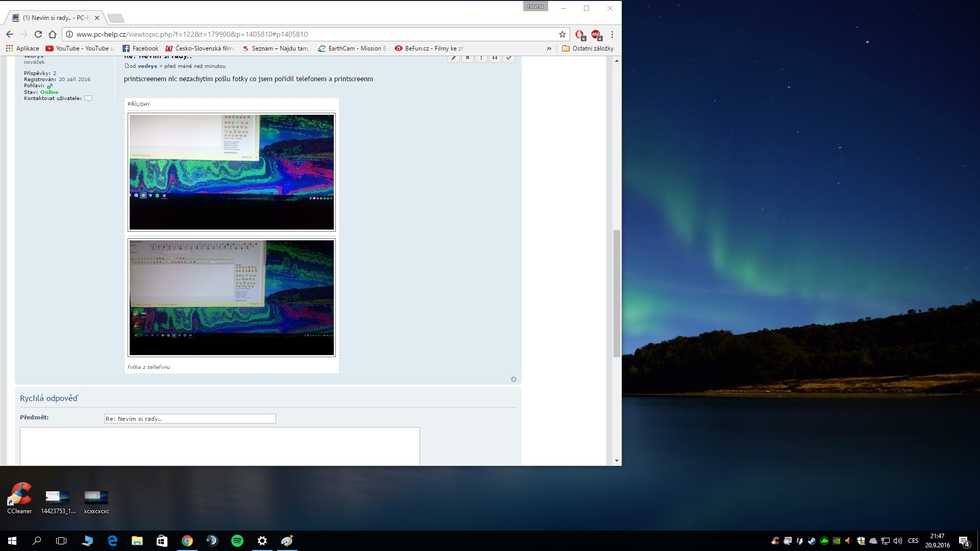Click the edit post pencil icon
The image size is (980, 551).
click(453, 58)
